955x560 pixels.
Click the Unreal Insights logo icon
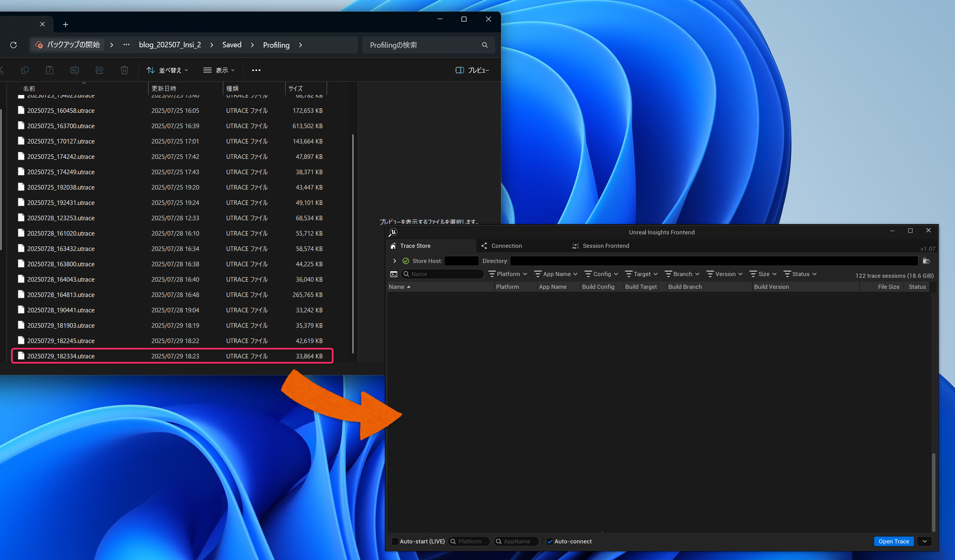coord(393,232)
